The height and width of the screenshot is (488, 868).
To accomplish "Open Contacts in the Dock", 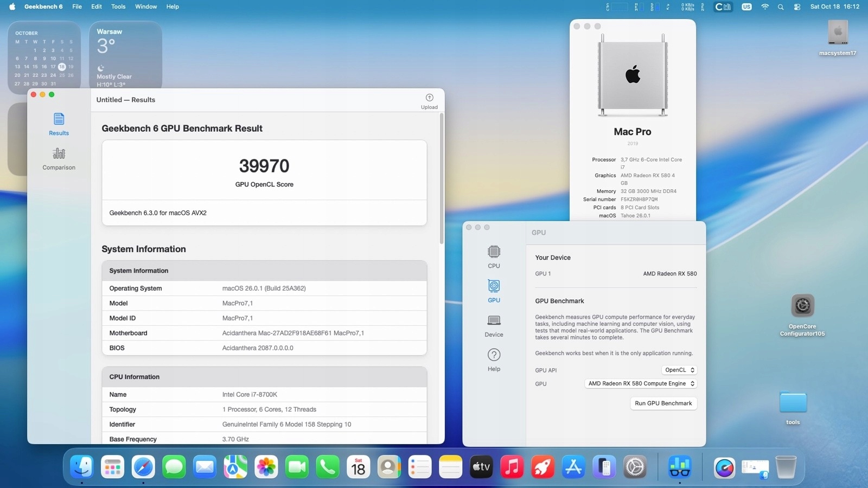I will (x=389, y=467).
